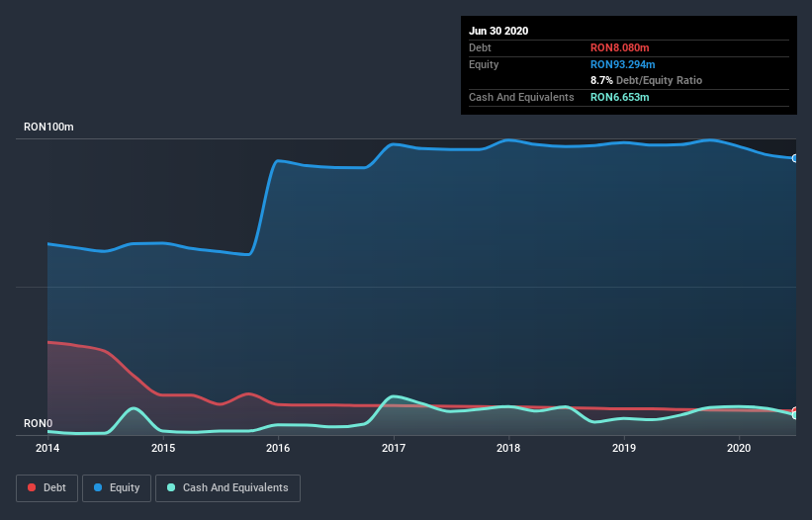
Task: Click the 2020 x-axis label
Action: pos(739,448)
